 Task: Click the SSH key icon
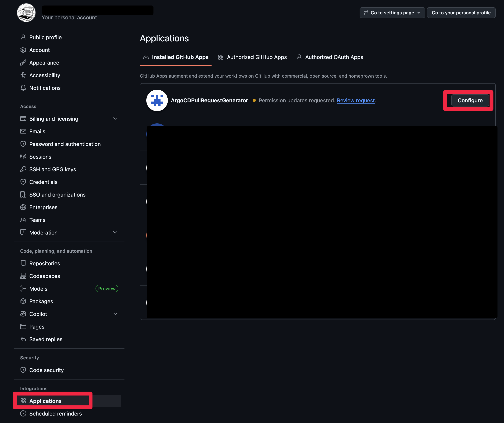[23, 169]
